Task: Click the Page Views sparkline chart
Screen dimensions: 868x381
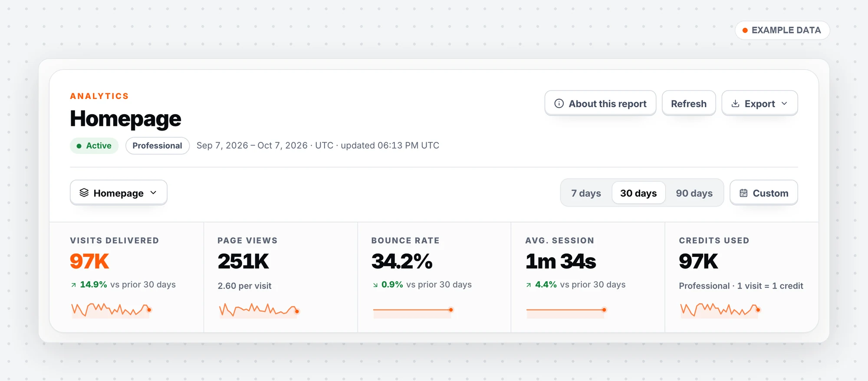Action: tap(259, 310)
